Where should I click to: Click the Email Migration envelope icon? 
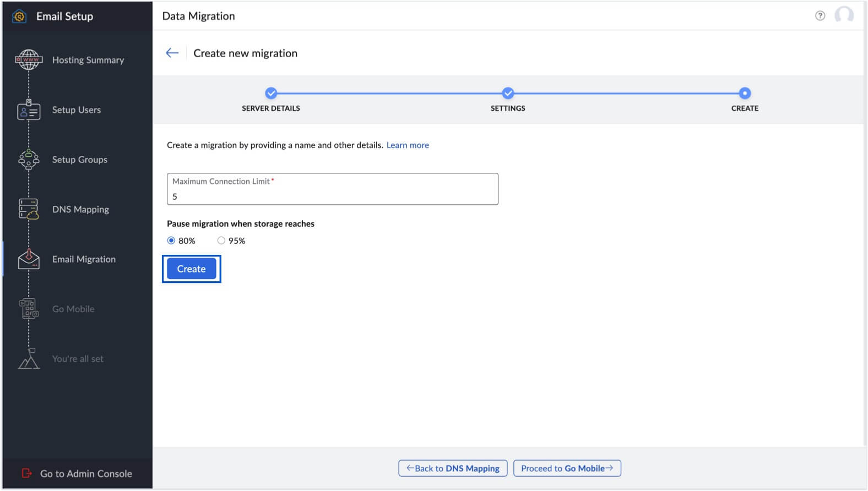point(29,259)
